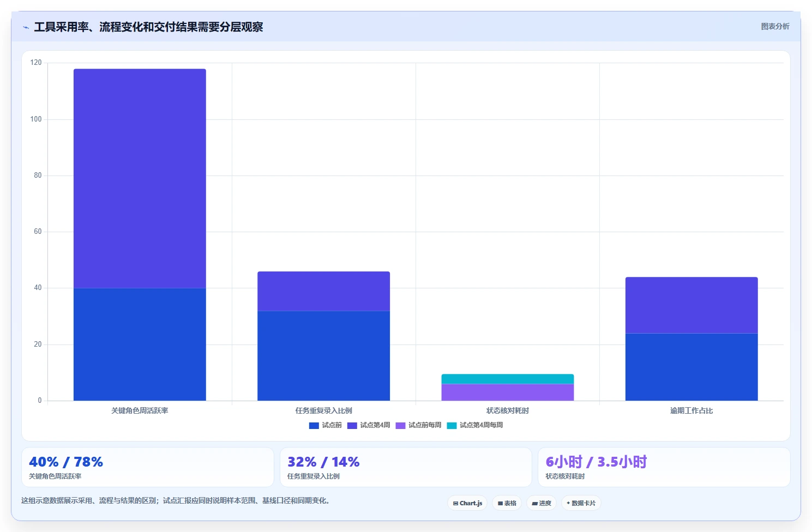812x532 pixels.
Task: Click the footer note starting 这组示意数据展示
Action: pyautogui.click(x=176, y=500)
